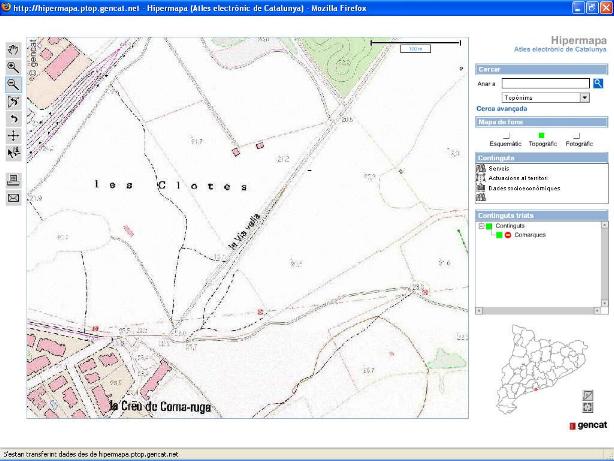Select the Esquemàtic background map option

[507, 136]
